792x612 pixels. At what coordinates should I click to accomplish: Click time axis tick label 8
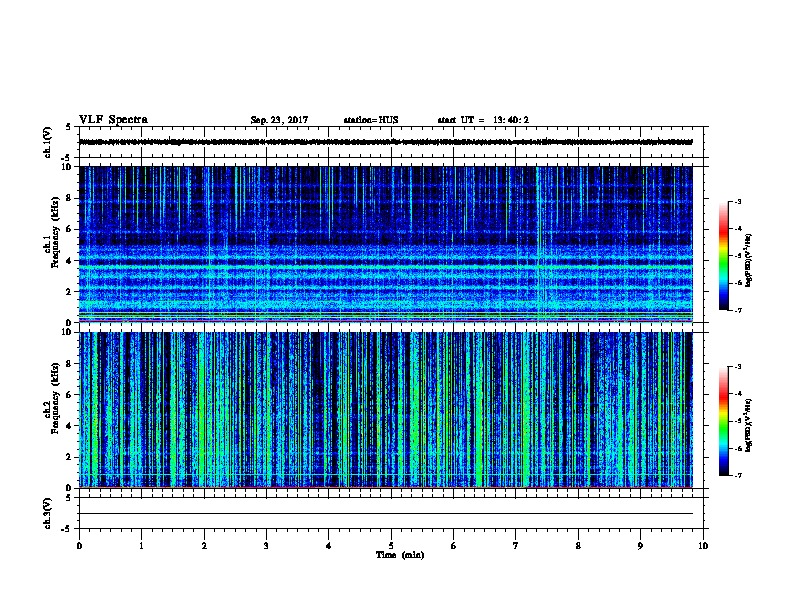pos(578,546)
